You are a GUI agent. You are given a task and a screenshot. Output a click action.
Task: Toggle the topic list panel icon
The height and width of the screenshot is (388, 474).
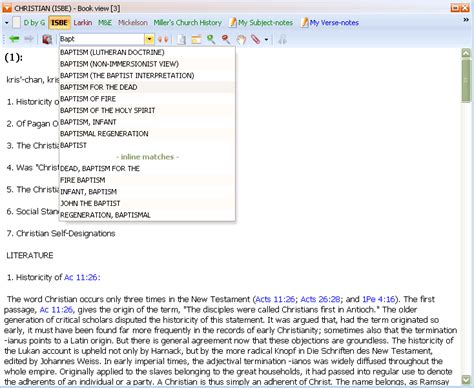196,39
